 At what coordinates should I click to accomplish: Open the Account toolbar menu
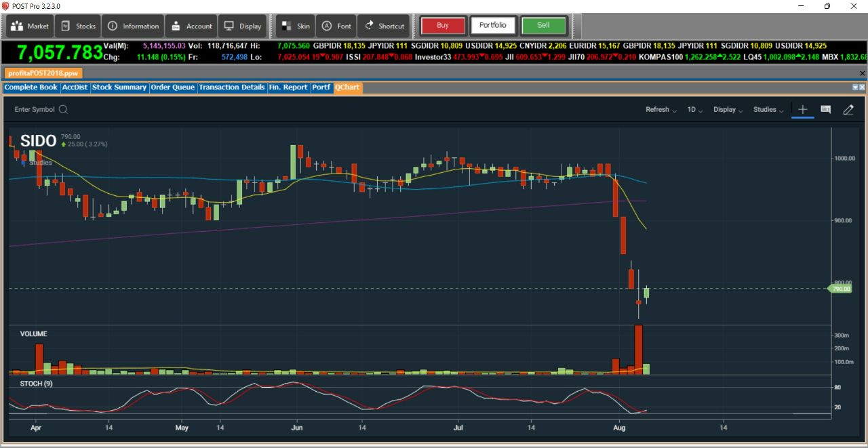191,26
